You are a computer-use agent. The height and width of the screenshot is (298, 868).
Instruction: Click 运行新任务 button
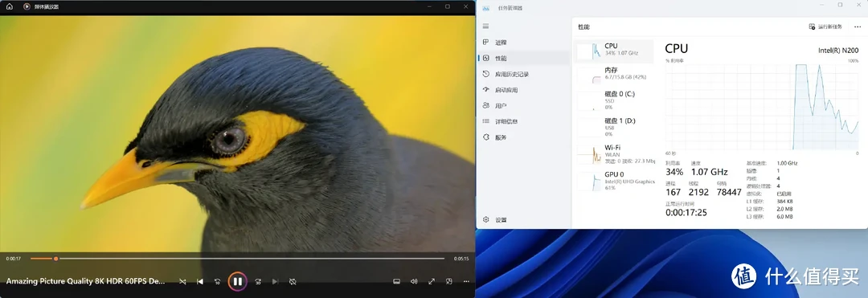[825, 27]
